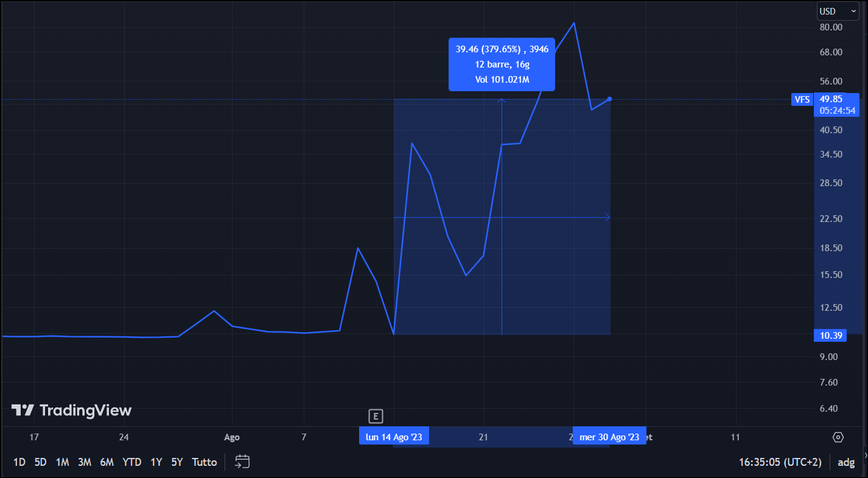This screenshot has height=478, width=868.
Task: Click the lun 14 Ago '23 date label
Action: point(394,437)
